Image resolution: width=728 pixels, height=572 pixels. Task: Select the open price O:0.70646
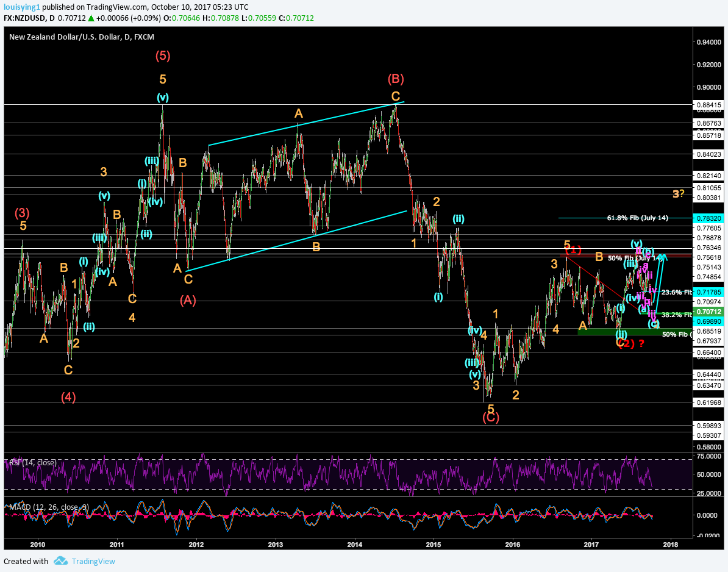click(182, 18)
